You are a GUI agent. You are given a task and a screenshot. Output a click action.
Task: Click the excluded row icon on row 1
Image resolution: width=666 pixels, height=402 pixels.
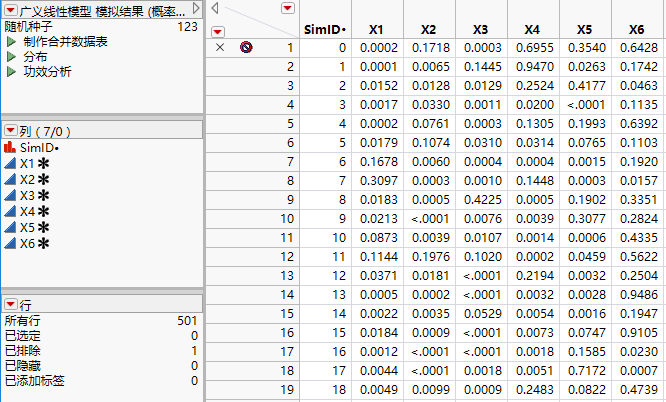(x=246, y=47)
